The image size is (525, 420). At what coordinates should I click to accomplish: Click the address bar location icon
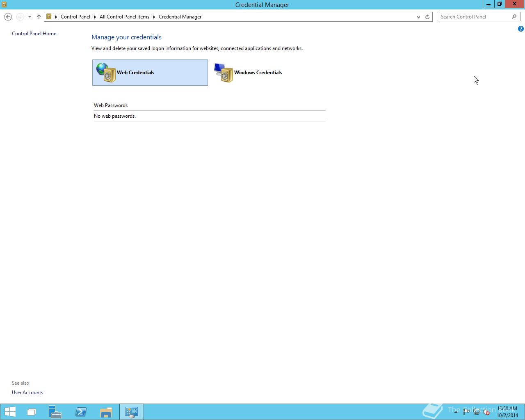[49, 17]
